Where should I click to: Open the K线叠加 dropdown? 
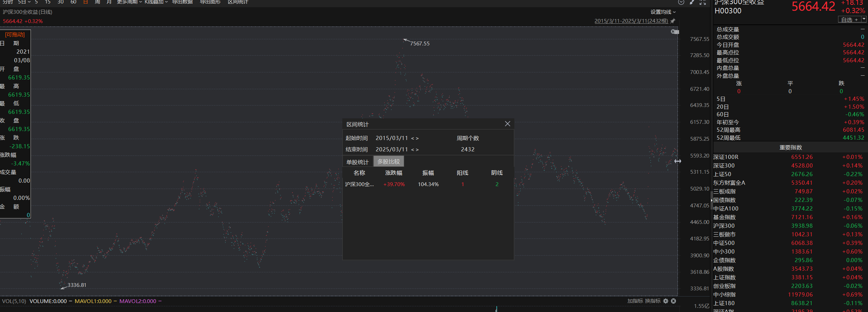(x=156, y=2)
